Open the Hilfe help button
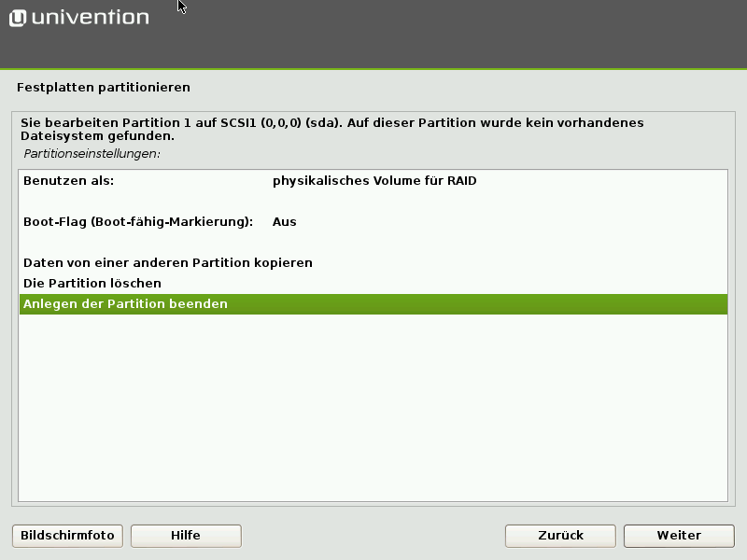 (x=186, y=536)
